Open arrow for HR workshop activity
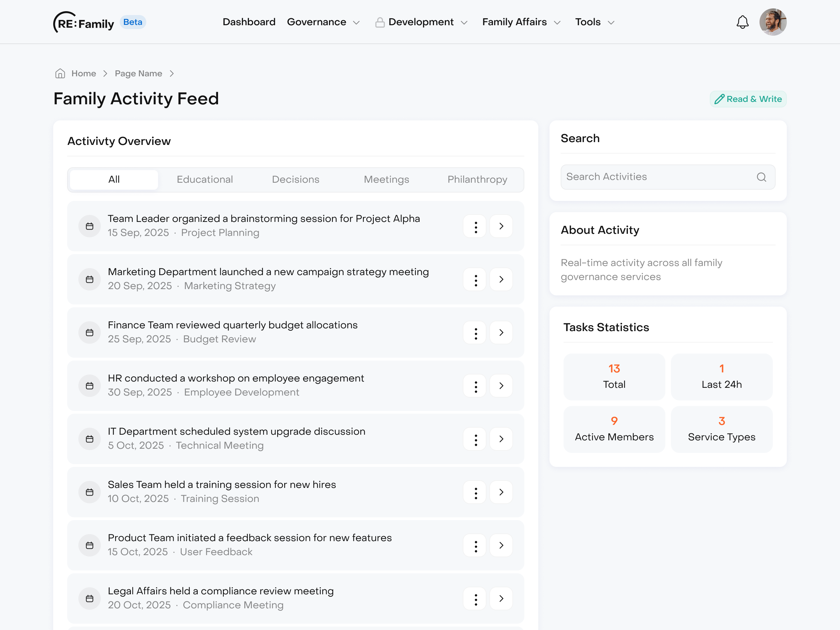 point(501,386)
